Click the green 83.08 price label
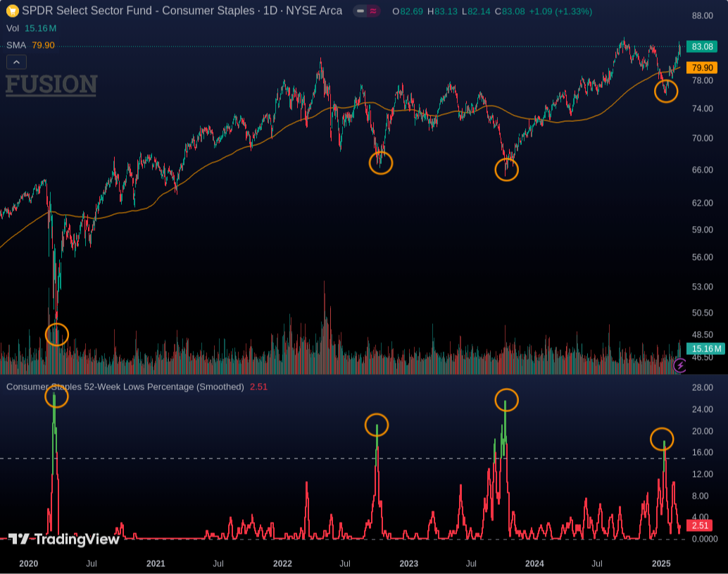728x574 pixels. [x=701, y=46]
